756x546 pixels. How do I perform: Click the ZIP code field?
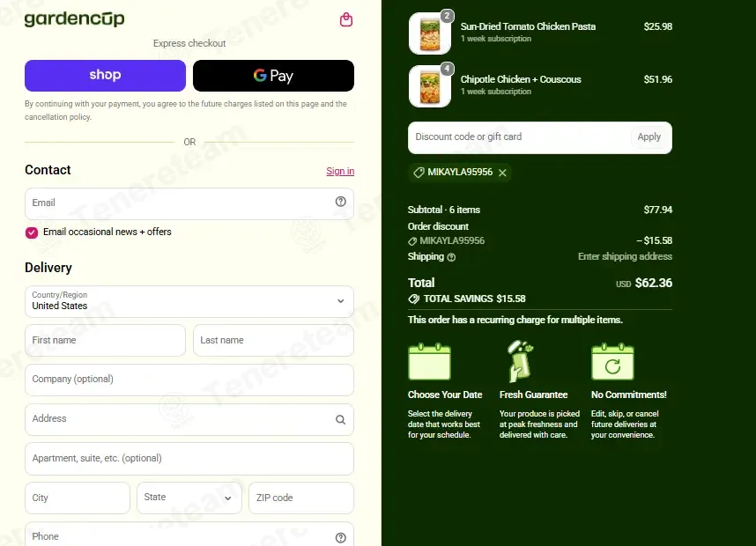[x=301, y=498]
